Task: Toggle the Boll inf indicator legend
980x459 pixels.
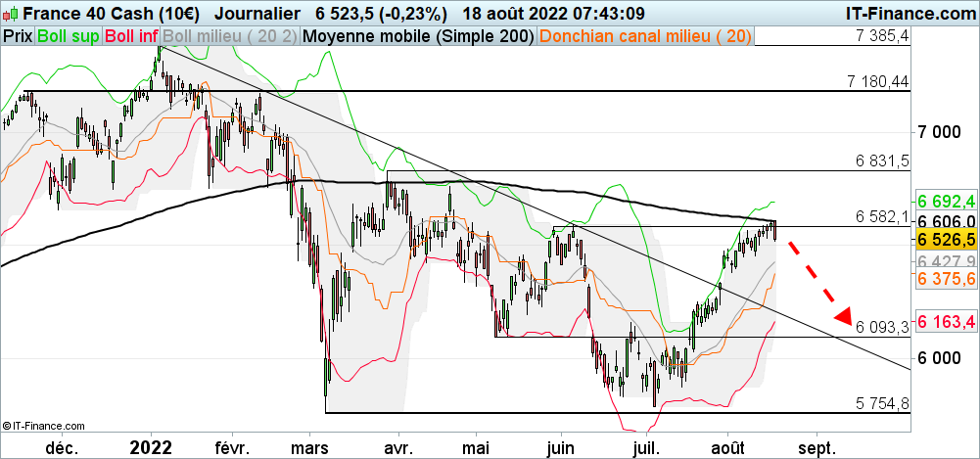Action: 131,36
